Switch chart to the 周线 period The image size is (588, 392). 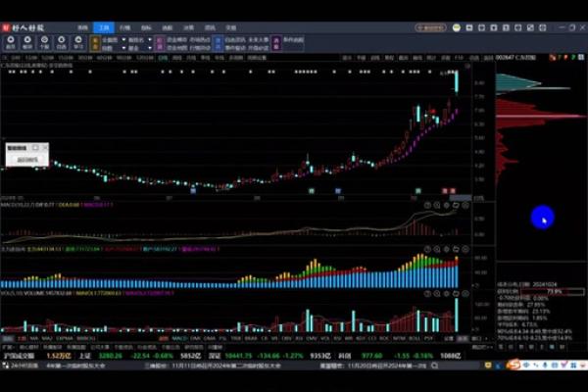coord(176,58)
